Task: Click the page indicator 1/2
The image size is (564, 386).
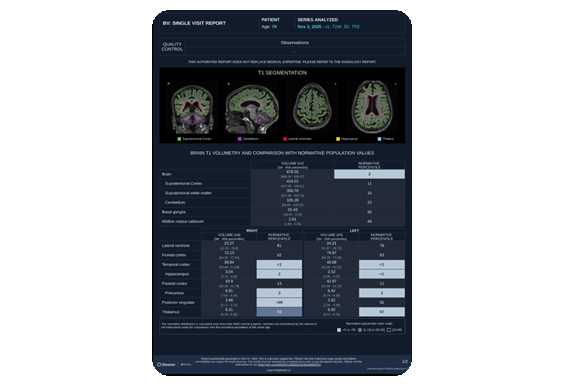Action: (405, 362)
